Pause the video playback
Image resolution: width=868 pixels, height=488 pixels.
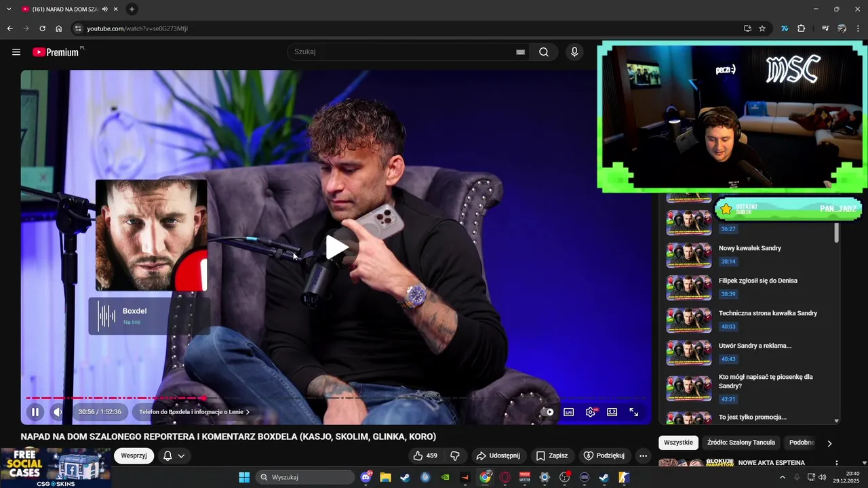(x=35, y=411)
